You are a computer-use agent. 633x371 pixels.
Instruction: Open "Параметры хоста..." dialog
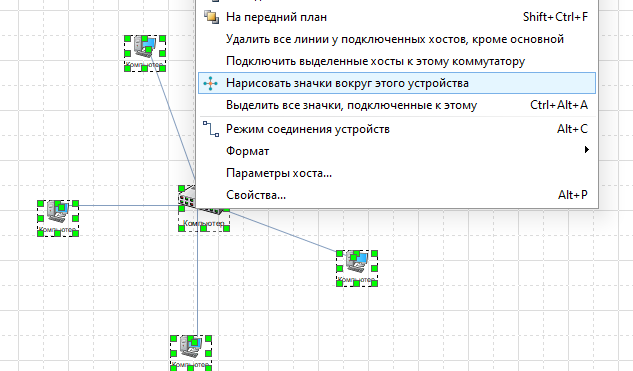click(x=397, y=173)
